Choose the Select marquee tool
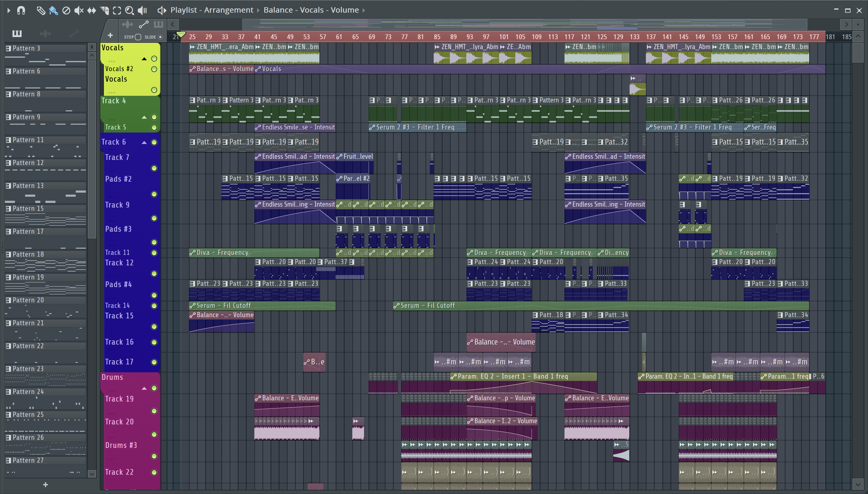The image size is (868, 494). 117,11
